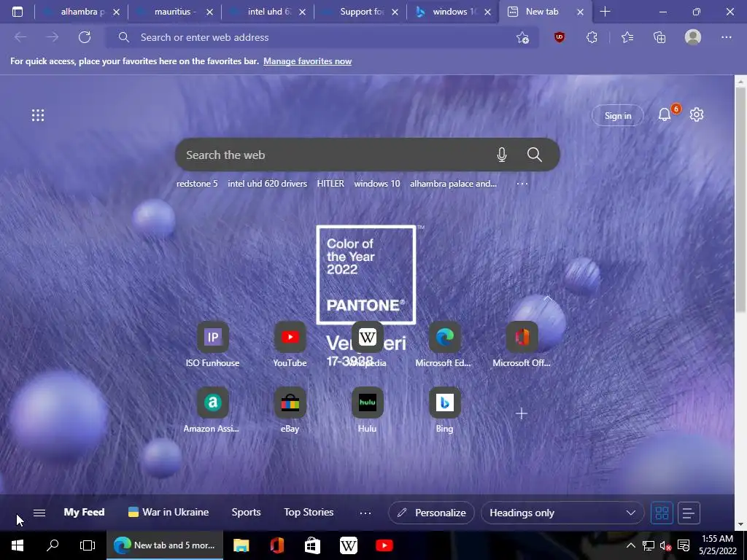The image size is (747, 560).
Task: Add this page to favorites star icon
Action: coord(522,38)
